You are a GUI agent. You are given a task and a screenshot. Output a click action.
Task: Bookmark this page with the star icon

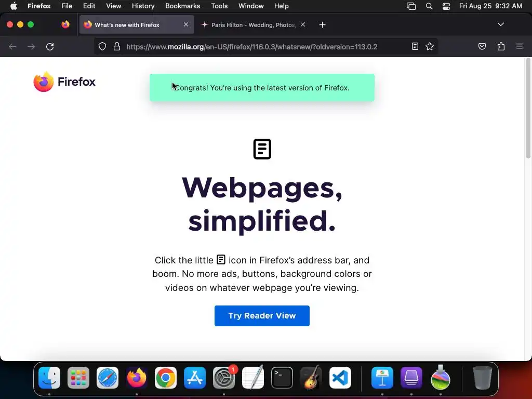point(430,46)
